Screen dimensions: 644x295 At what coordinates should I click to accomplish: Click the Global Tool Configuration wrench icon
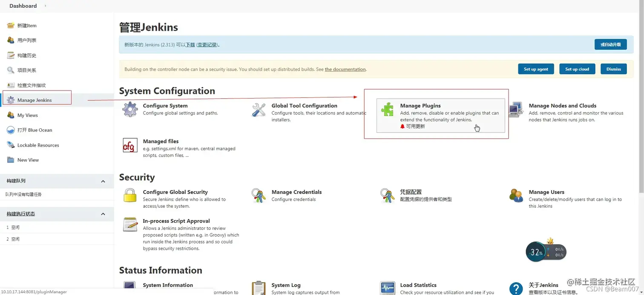[259, 110]
